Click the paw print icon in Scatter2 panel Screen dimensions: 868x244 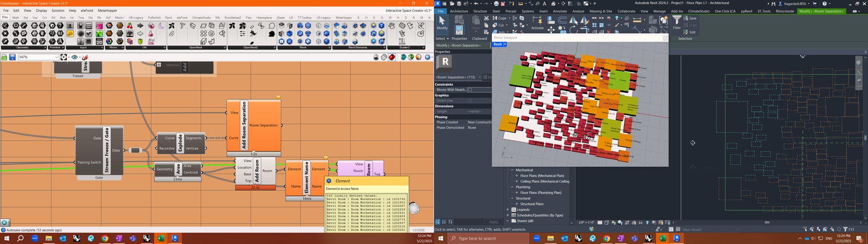(392, 26)
